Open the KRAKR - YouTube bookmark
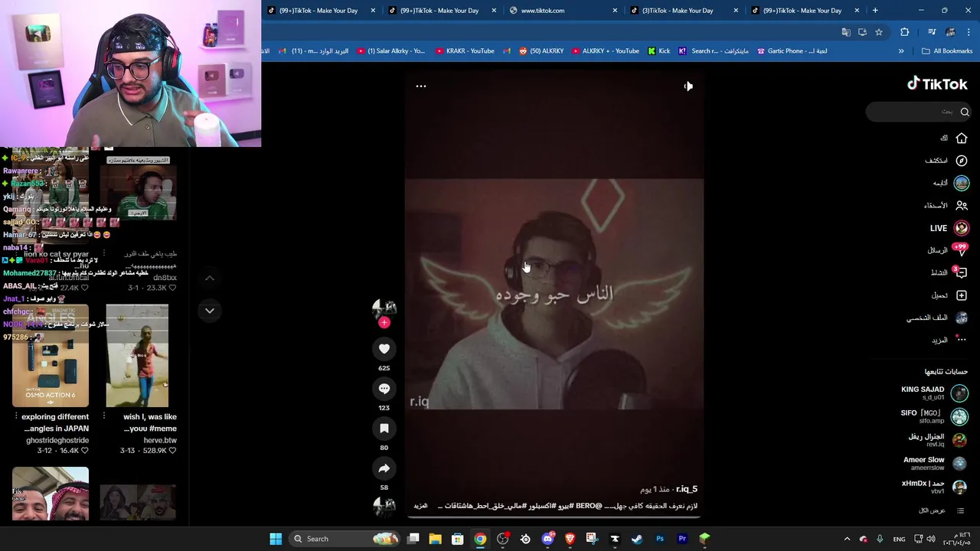Viewport: 980px width, 551px height. point(465,51)
